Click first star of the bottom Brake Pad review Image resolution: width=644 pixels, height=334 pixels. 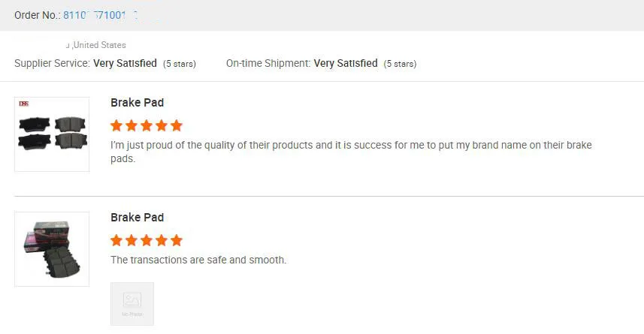coord(116,240)
